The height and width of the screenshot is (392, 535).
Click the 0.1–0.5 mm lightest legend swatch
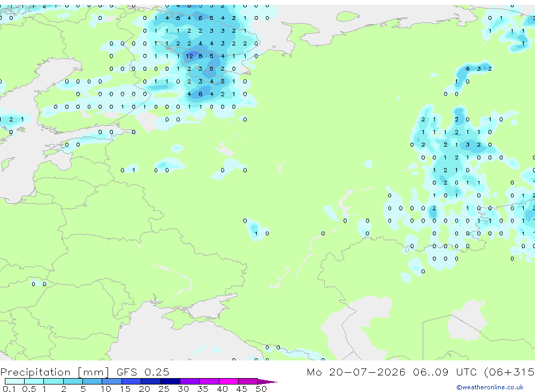[14, 381]
